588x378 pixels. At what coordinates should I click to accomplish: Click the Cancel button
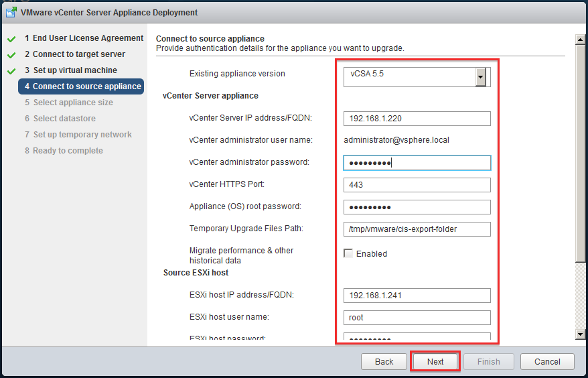547,361
